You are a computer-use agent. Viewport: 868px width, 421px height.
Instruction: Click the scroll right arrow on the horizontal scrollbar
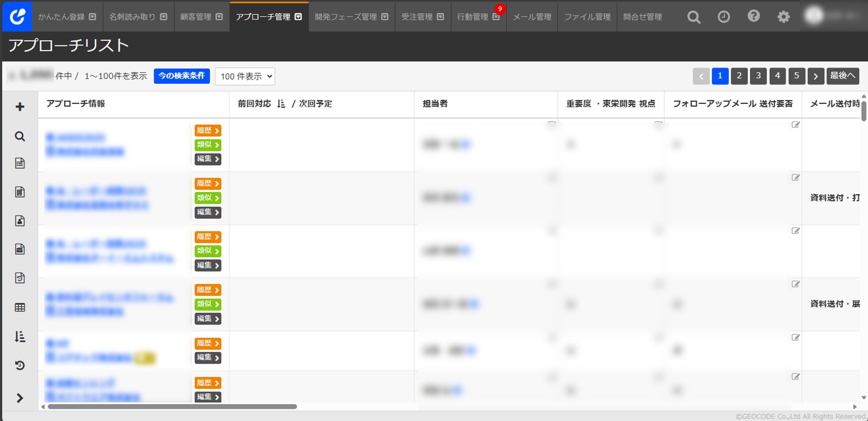coord(854,407)
